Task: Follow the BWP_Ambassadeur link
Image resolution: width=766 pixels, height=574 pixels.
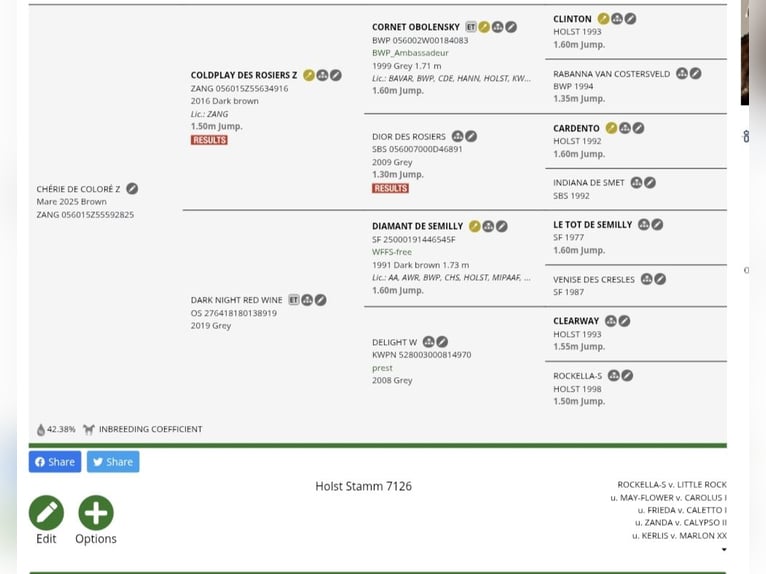Action: pyautogui.click(x=410, y=52)
